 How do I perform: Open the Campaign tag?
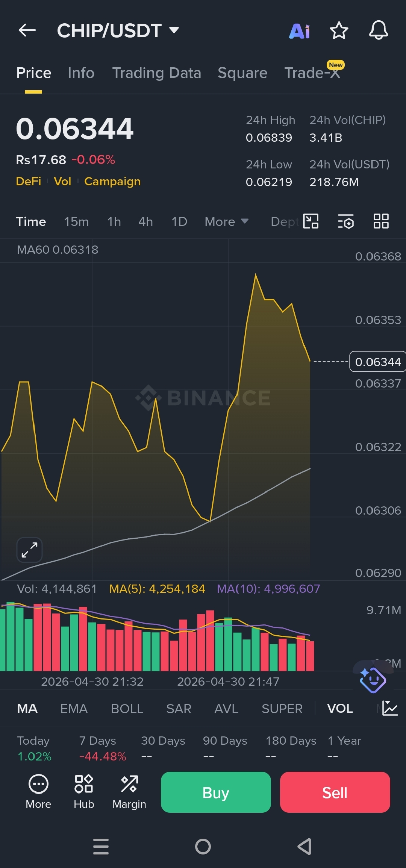tap(112, 181)
